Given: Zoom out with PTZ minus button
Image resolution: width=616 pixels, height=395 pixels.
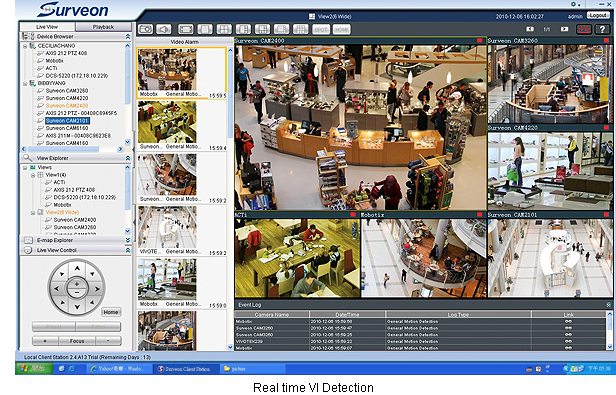Looking at the screenshot, I should coord(77,293).
